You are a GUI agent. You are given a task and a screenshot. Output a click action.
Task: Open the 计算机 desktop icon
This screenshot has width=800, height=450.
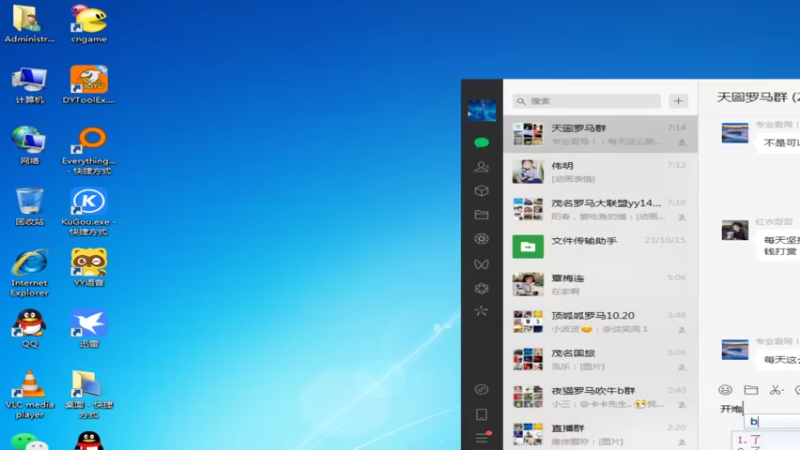(x=29, y=85)
